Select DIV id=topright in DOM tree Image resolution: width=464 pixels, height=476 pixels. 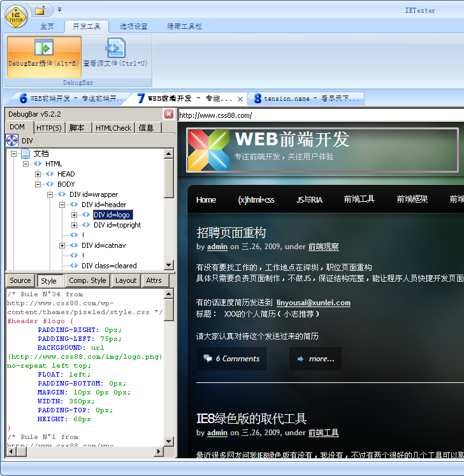tap(117, 225)
